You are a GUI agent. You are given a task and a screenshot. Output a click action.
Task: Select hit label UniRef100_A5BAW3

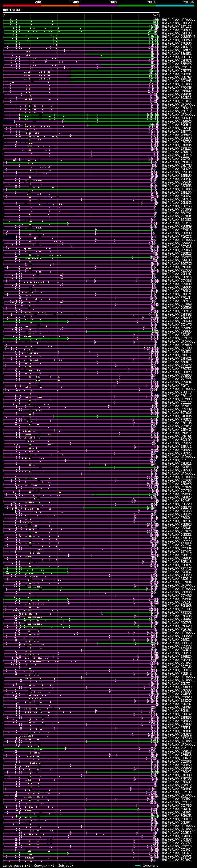pos(177,138)
